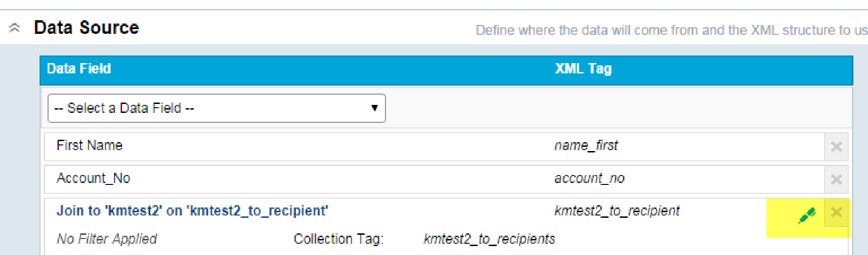Click the kmtest2_to_recipient XML tag
Viewport: 868px width, 255px height.
tap(617, 211)
